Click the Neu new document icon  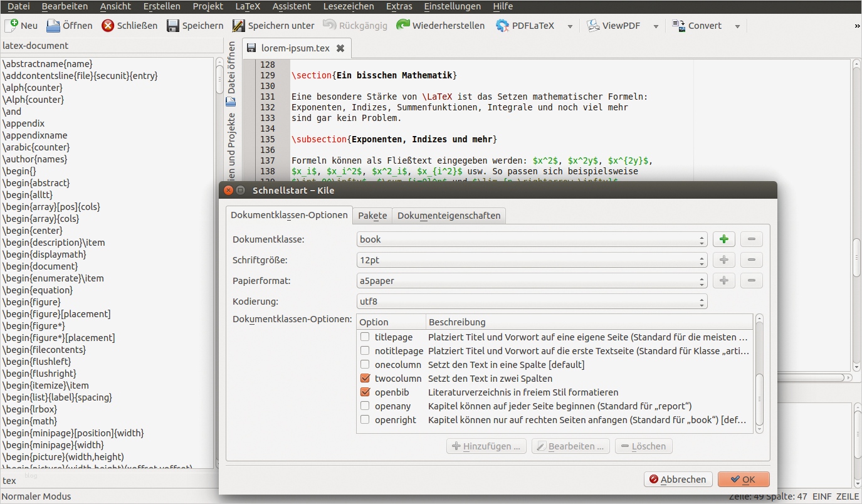[11, 26]
